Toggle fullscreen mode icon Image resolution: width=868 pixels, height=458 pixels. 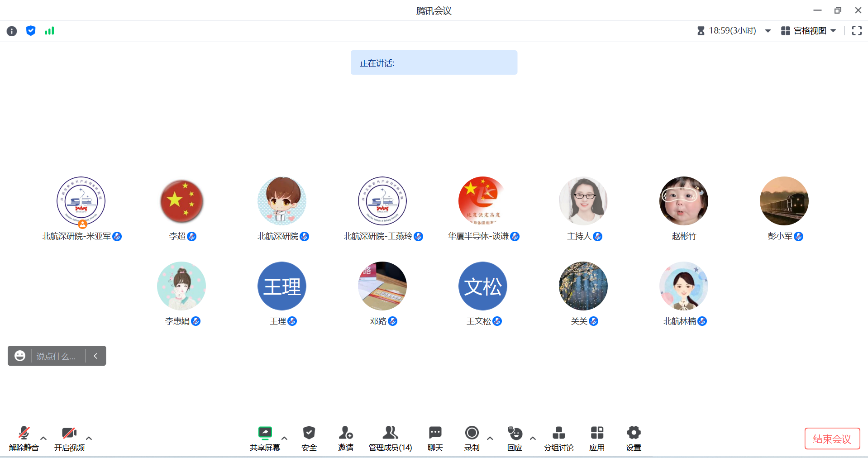click(x=857, y=31)
